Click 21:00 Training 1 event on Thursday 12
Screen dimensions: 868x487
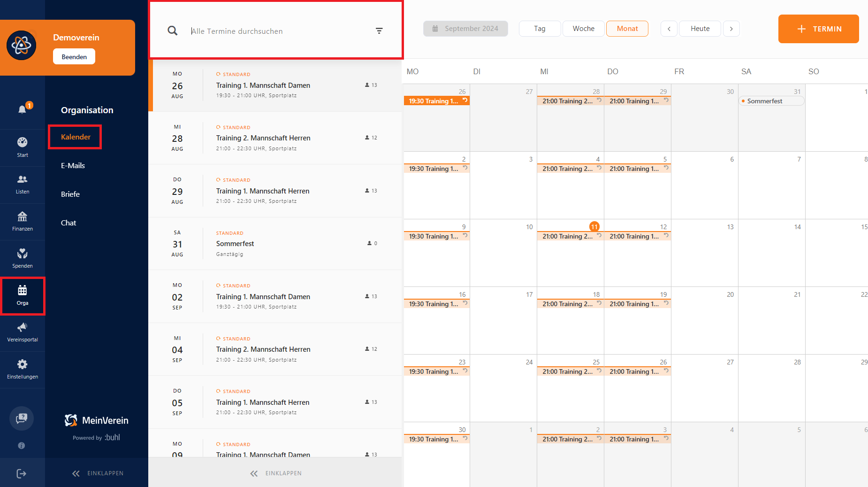tap(638, 236)
